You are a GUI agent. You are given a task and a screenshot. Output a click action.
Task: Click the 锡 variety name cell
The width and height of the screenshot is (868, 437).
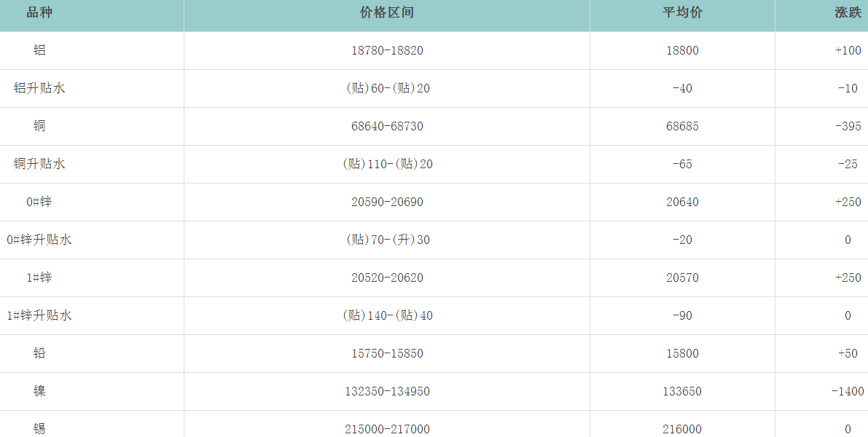click(x=39, y=429)
